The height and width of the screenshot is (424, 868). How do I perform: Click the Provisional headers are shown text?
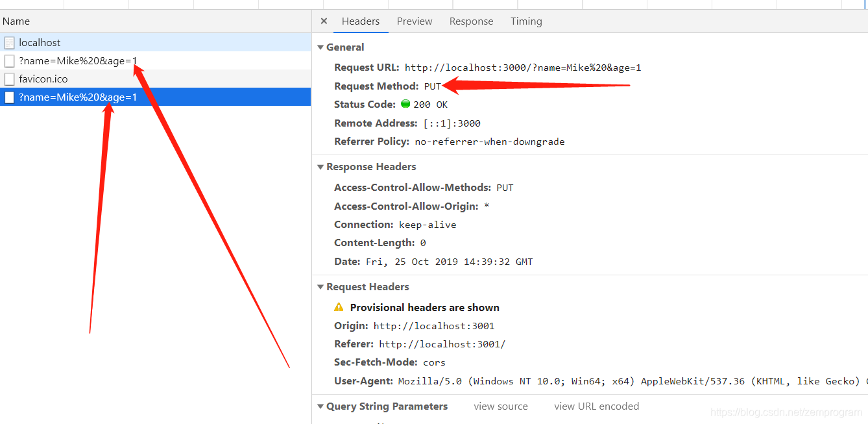(425, 308)
